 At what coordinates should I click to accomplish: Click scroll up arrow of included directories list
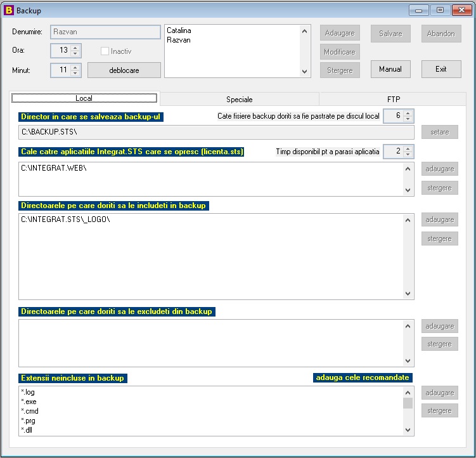408,220
